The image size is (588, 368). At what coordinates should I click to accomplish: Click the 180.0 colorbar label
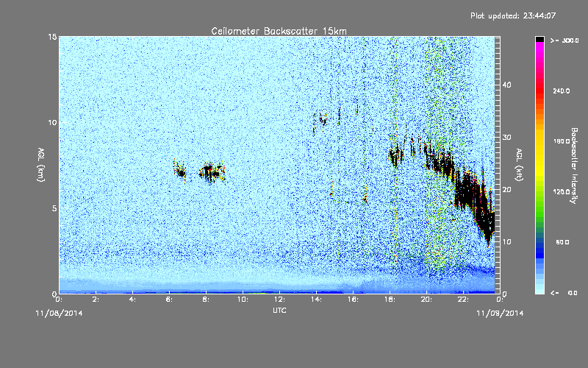(561, 141)
